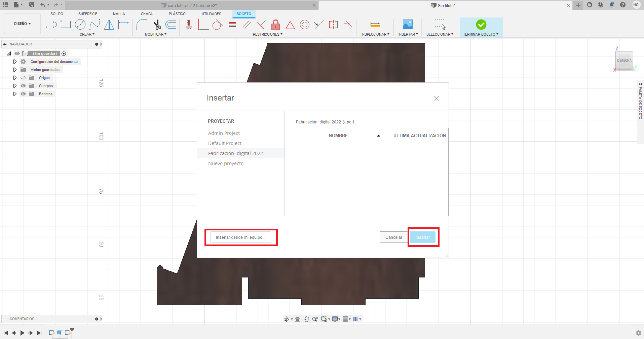
Task: Choose the Mirror triangle tool
Action: [x=109, y=25]
